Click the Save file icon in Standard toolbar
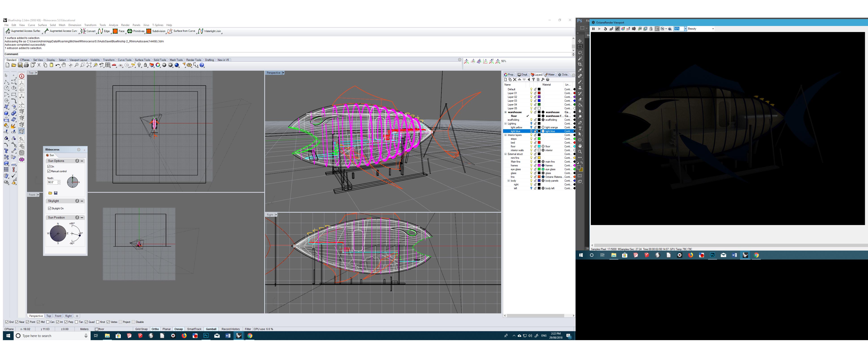The height and width of the screenshot is (352, 868). point(20,65)
